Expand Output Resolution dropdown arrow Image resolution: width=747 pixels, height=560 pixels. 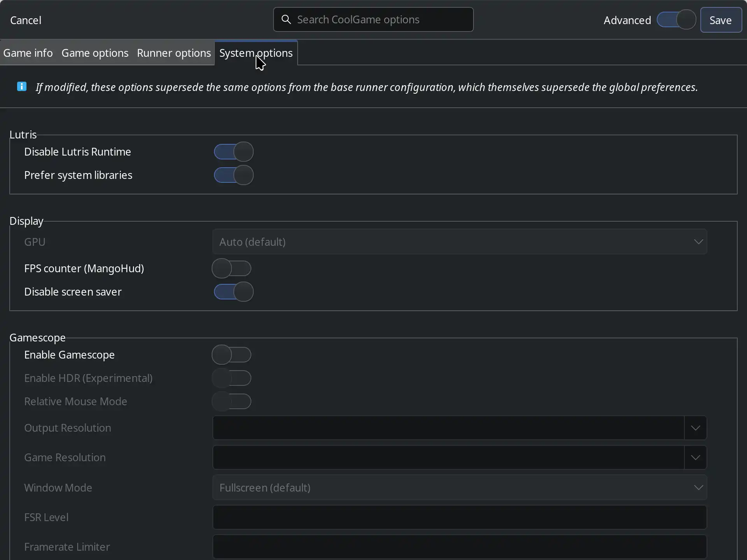[695, 428]
